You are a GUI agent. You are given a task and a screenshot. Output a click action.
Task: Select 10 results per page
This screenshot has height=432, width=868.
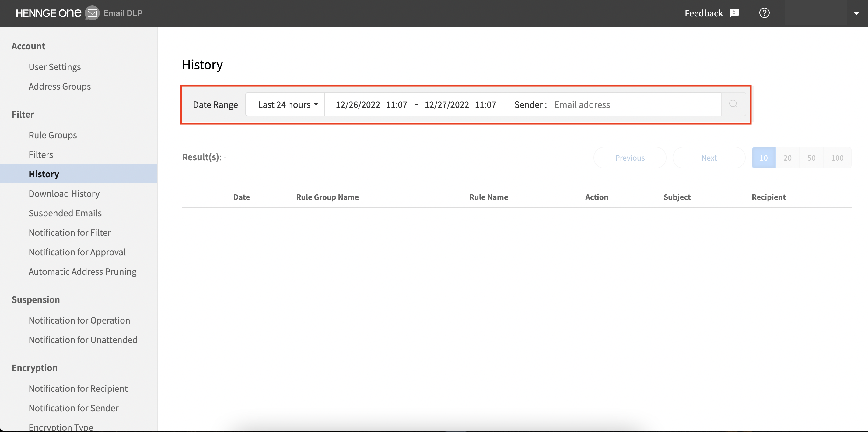click(764, 158)
